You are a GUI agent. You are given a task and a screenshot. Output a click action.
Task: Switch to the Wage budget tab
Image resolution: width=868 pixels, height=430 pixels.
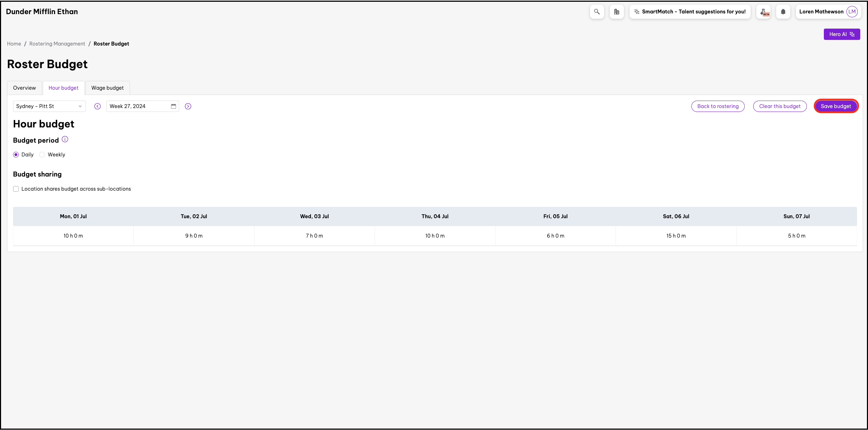(107, 88)
